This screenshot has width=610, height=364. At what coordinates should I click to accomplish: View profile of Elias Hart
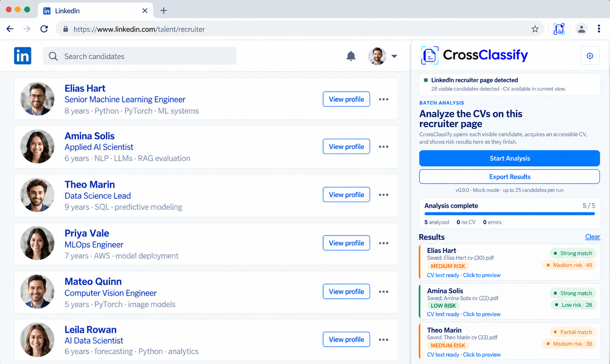click(x=346, y=99)
